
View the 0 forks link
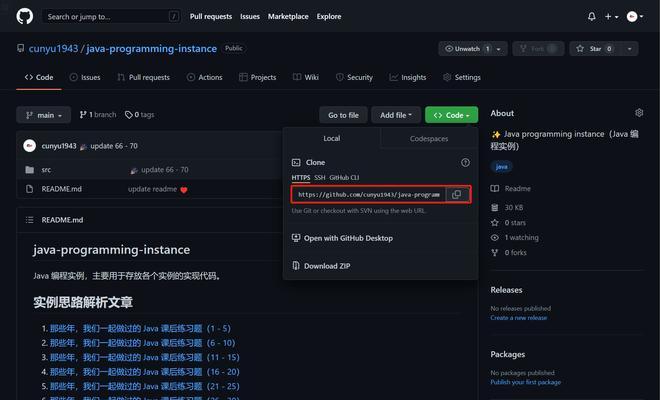tap(509, 253)
